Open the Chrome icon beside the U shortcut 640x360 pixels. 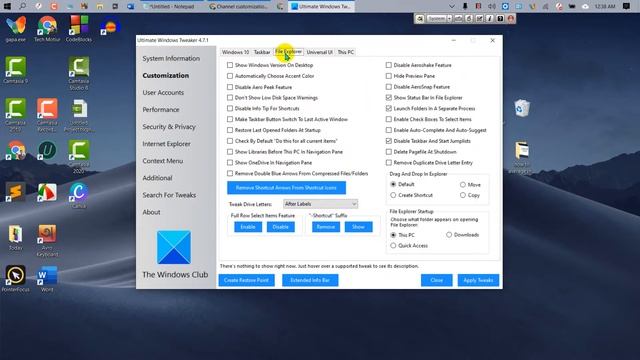tap(16, 150)
